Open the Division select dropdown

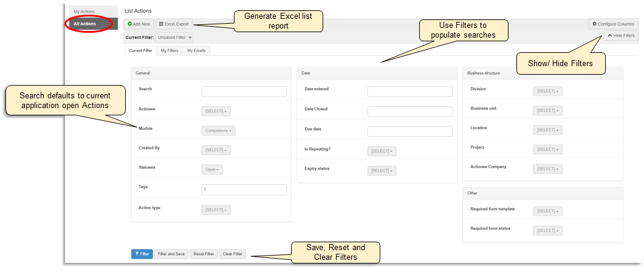547,91
